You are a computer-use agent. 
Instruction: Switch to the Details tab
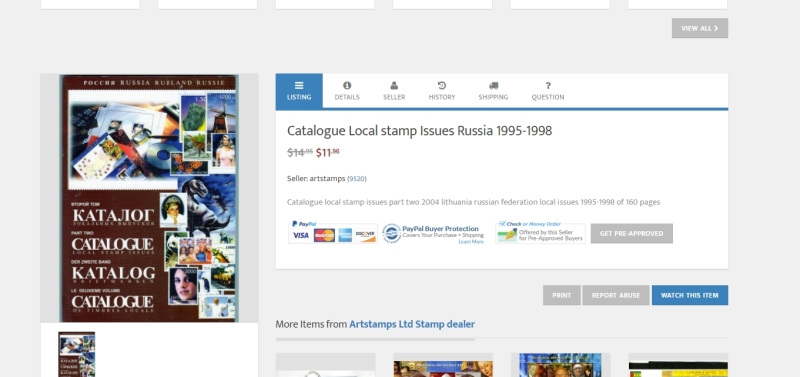click(x=347, y=91)
